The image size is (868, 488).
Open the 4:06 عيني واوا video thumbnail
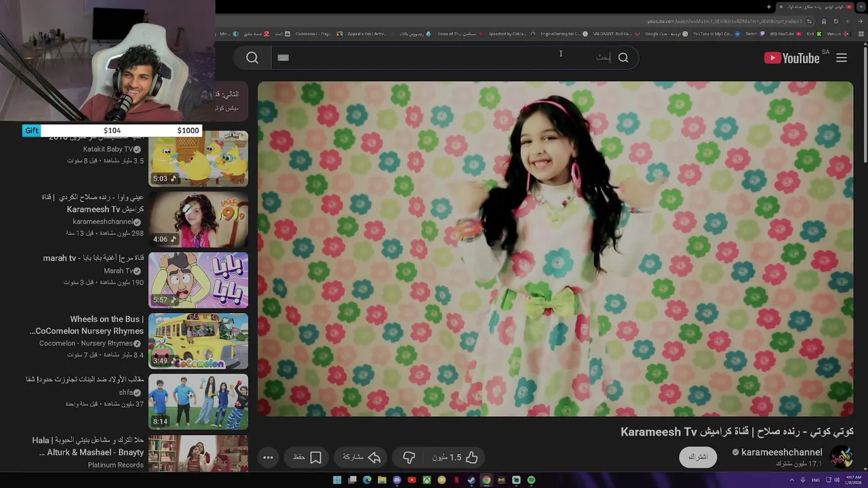pos(198,220)
